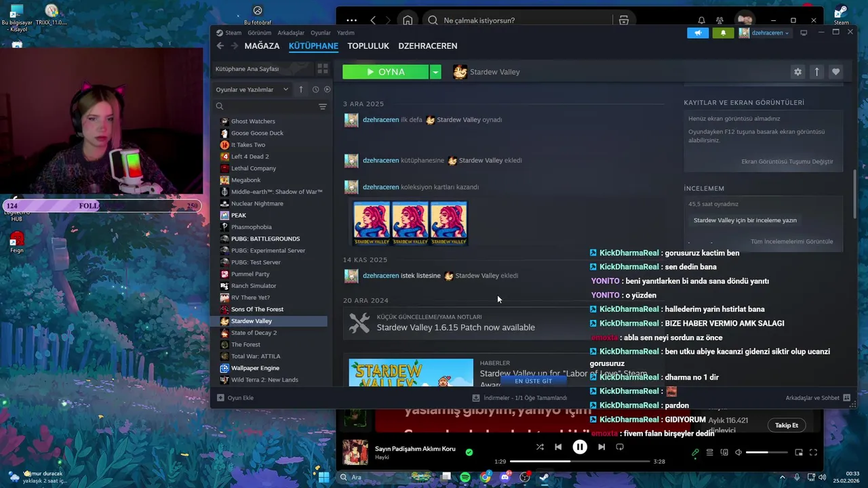The width and height of the screenshot is (868, 488).
Task: Go forward using Steam forward arrow
Action: tap(235, 46)
